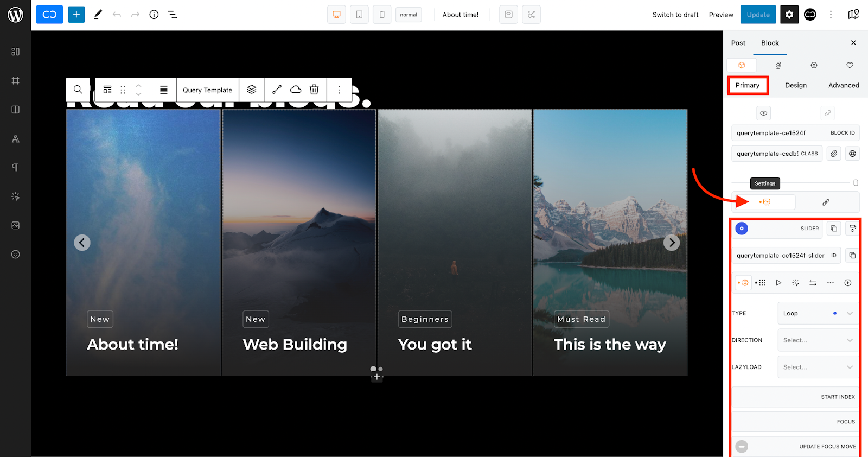
Task: Open the link tab beside Settings
Action: 826,202
